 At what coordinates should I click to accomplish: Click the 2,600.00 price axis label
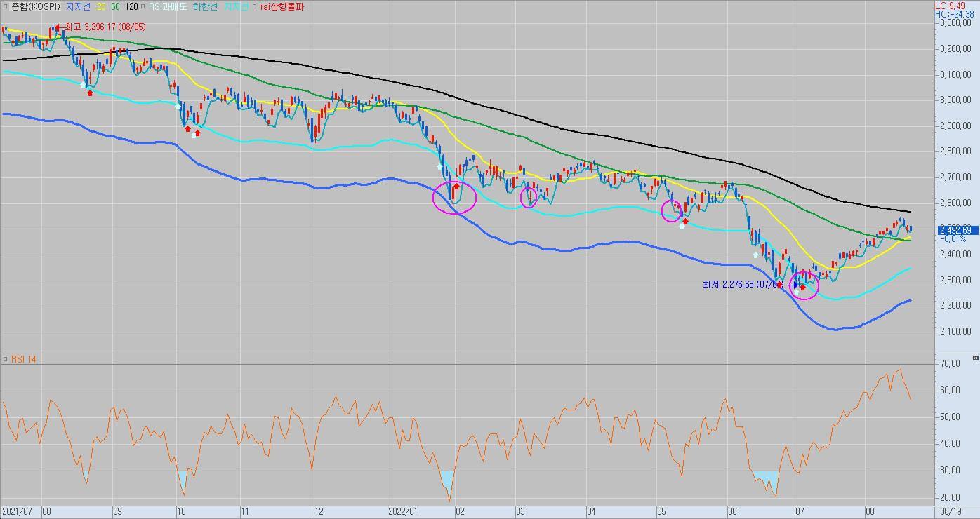click(x=955, y=203)
